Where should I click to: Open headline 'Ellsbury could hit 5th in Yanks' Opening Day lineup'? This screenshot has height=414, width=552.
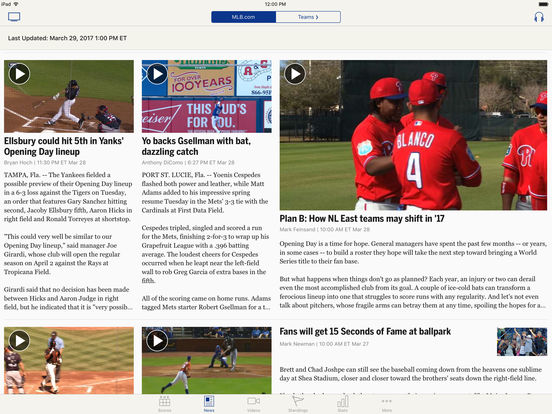[64, 146]
